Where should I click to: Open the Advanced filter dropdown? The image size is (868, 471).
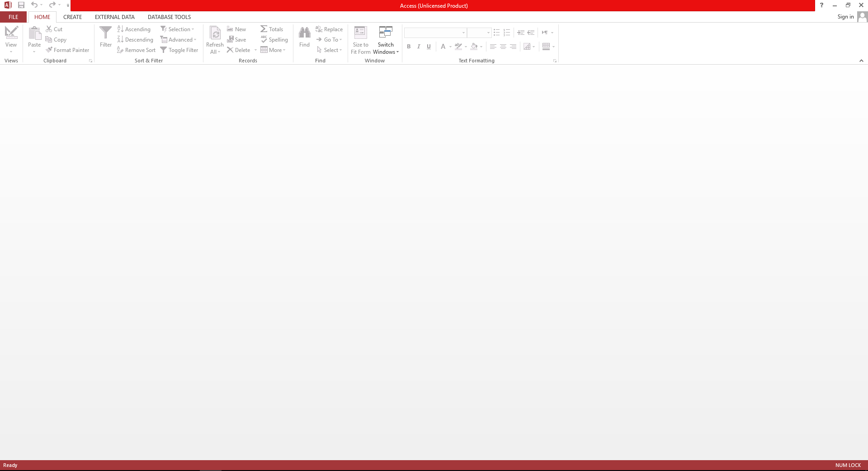tap(179, 40)
